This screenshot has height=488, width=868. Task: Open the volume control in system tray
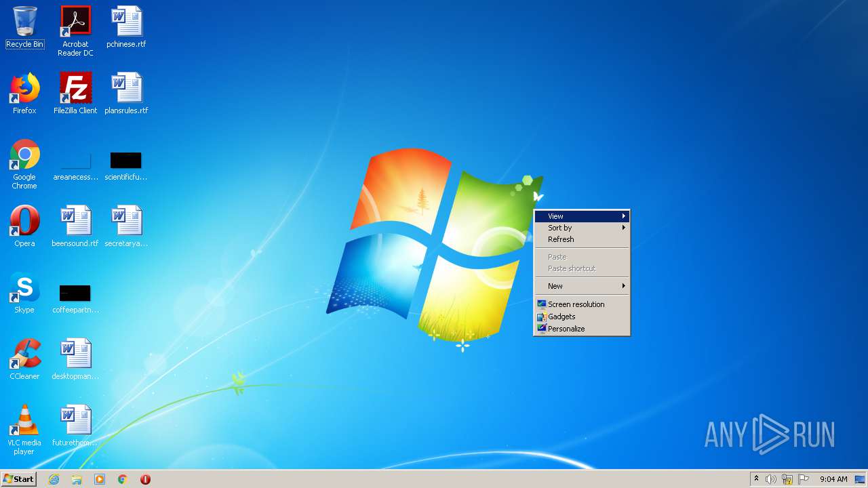point(771,479)
